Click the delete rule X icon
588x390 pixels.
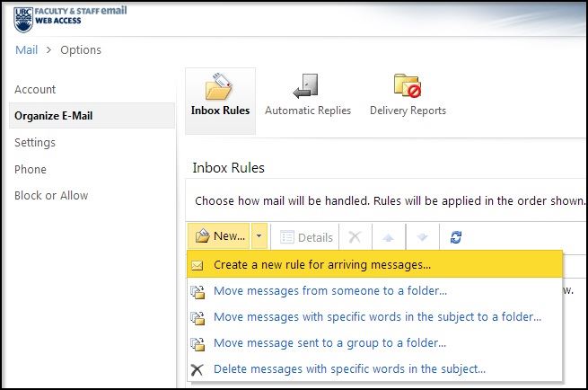[x=355, y=237]
